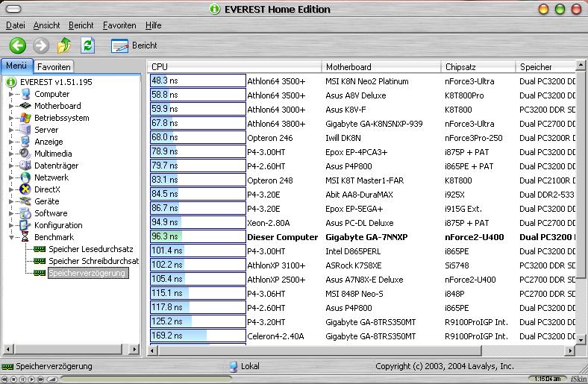Select the DirectX icon in the tree
588x384 pixels.
25,189
